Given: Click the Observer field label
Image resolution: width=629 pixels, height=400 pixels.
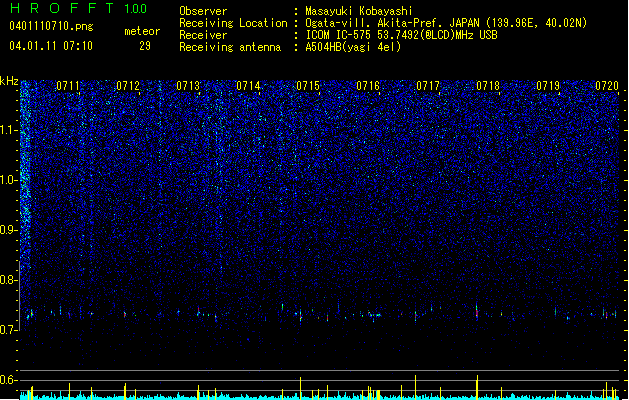Looking at the screenshot, I should [203, 11].
